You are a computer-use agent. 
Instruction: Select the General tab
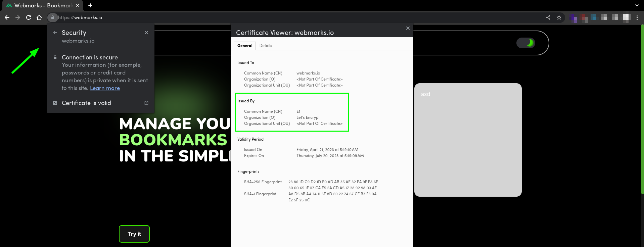pyautogui.click(x=245, y=46)
